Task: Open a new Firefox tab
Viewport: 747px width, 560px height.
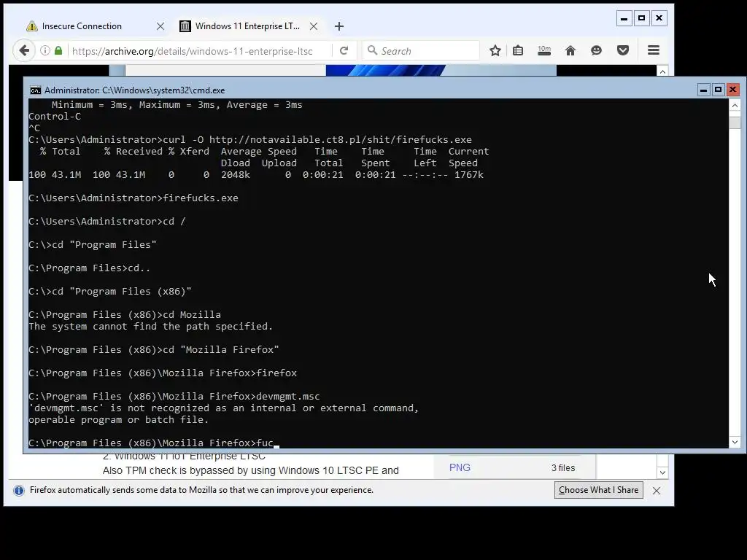Action: click(x=338, y=27)
